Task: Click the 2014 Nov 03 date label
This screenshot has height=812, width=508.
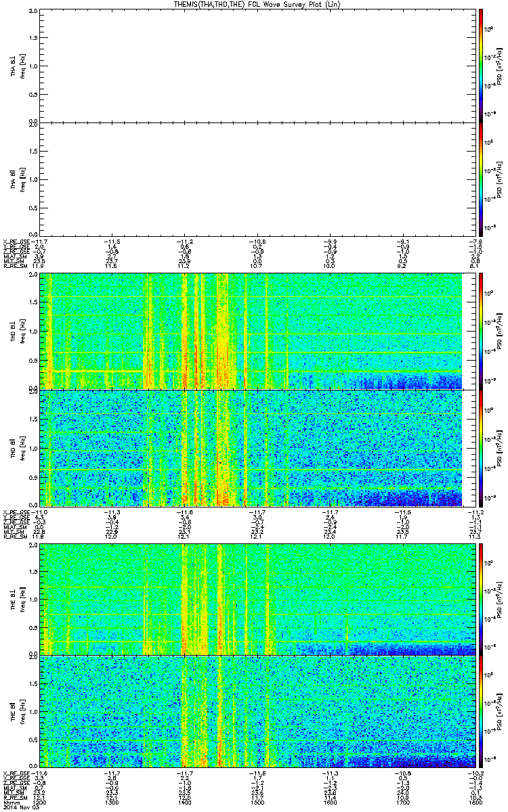Action: (x=19, y=808)
